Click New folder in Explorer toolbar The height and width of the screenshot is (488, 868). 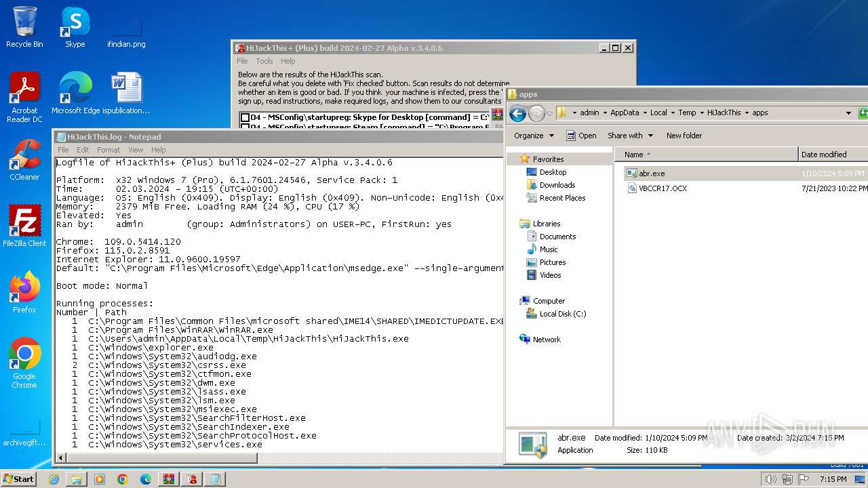point(684,136)
